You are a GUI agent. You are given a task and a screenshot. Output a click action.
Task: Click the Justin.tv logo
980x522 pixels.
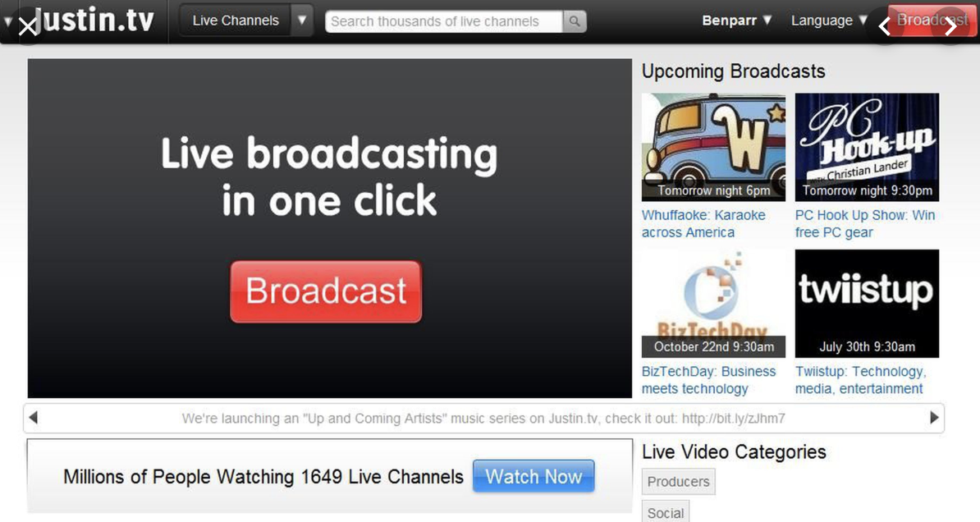pos(93,20)
